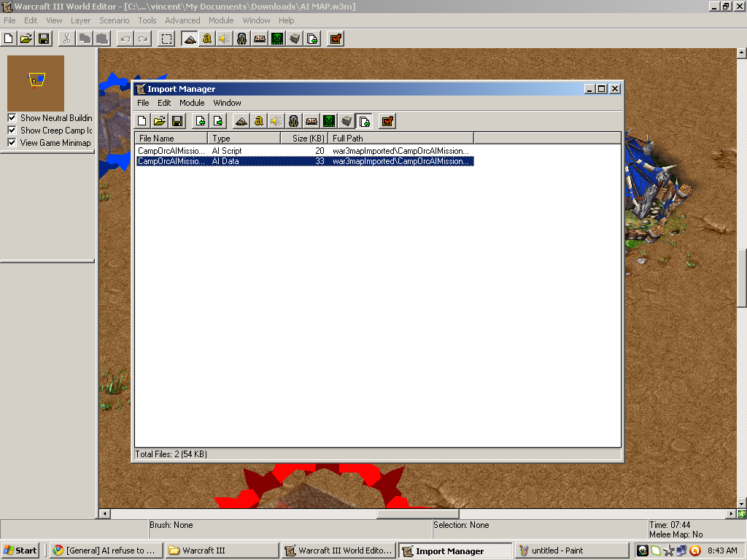Open Sound Editor from main World Editor toolbar
This screenshot has height=560, width=747.
tap(224, 39)
